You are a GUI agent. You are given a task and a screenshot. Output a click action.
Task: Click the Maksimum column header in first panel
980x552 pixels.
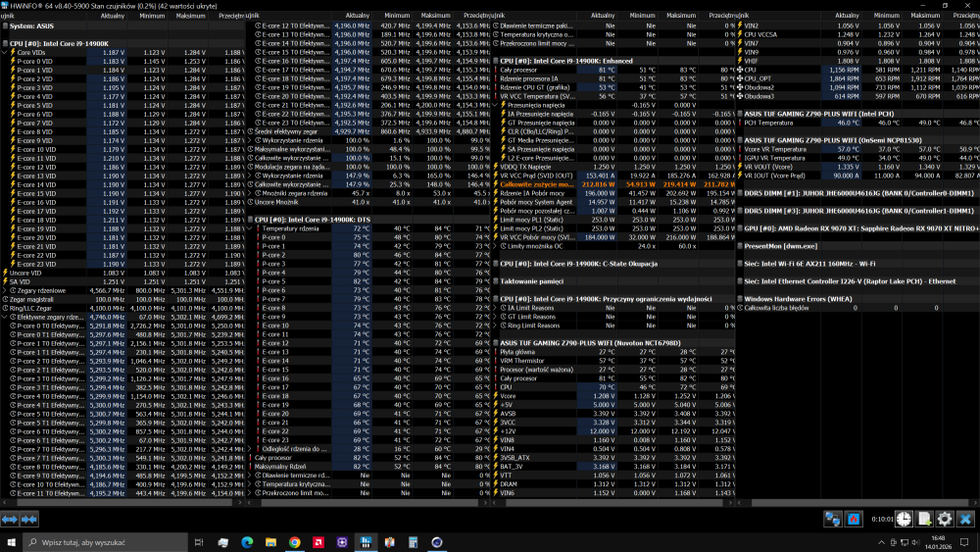190,16
